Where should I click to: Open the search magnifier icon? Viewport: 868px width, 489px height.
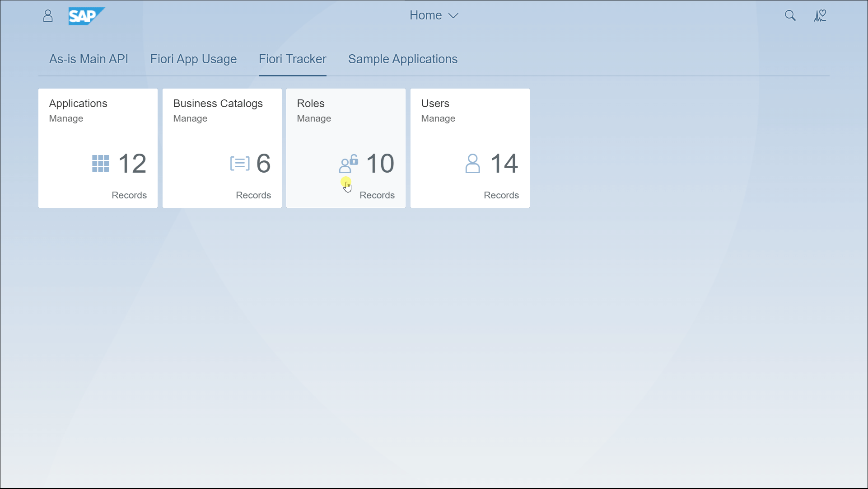(790, 16)
